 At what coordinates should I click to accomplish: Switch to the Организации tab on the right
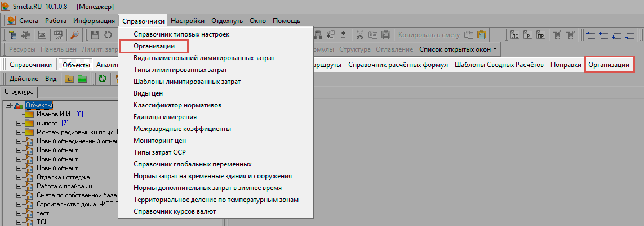coord(609,65)
